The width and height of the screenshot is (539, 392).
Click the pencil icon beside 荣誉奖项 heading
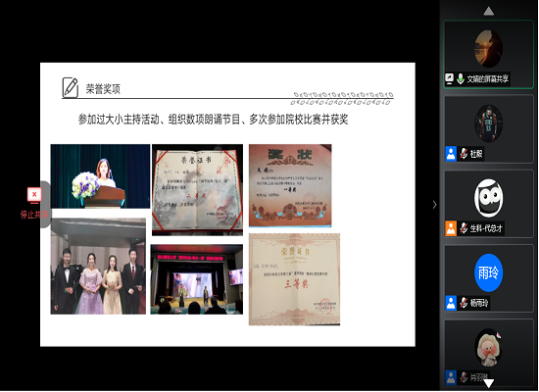click(x=71, y=87)
